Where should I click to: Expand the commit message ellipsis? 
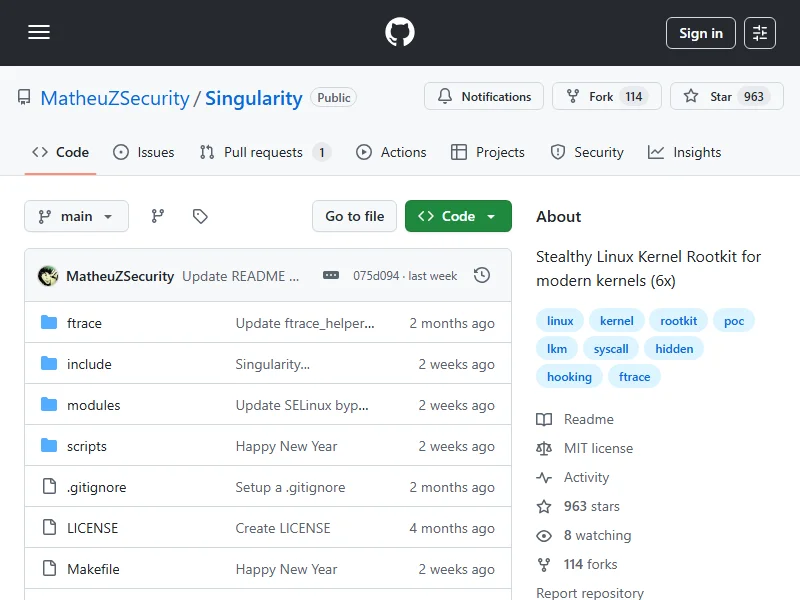(331, 275)
